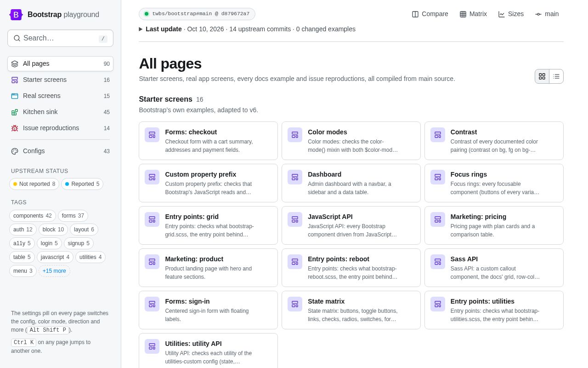Viewport: 588px width, 368px height.
Task: Toggle the auth tag filter
Action: coord(23,230)
